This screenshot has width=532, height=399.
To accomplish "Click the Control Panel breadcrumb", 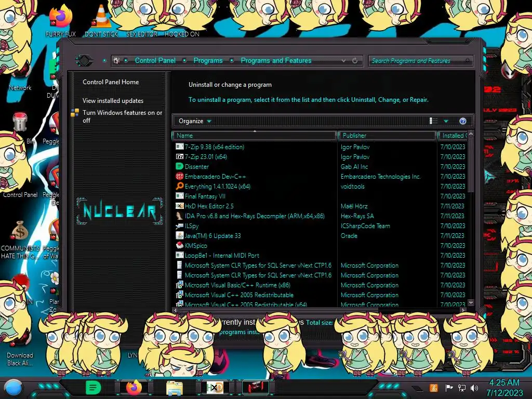I will [155, 60].
